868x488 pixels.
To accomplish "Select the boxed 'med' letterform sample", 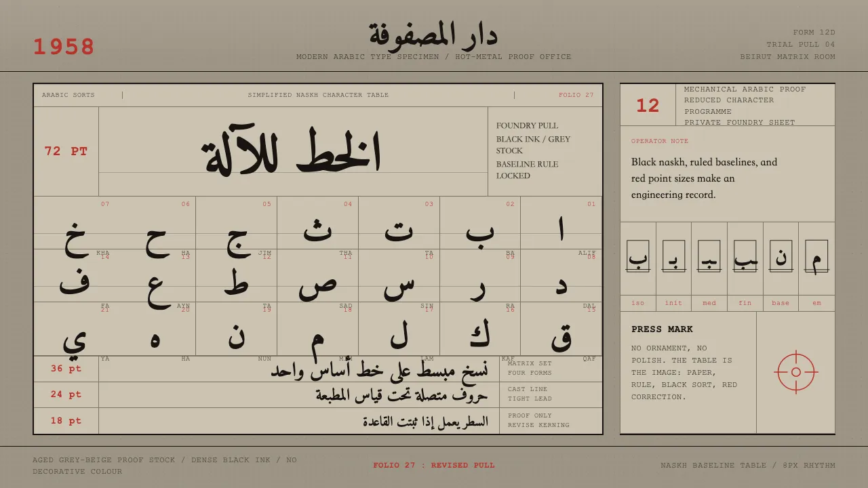I will (x=709, y=256).
